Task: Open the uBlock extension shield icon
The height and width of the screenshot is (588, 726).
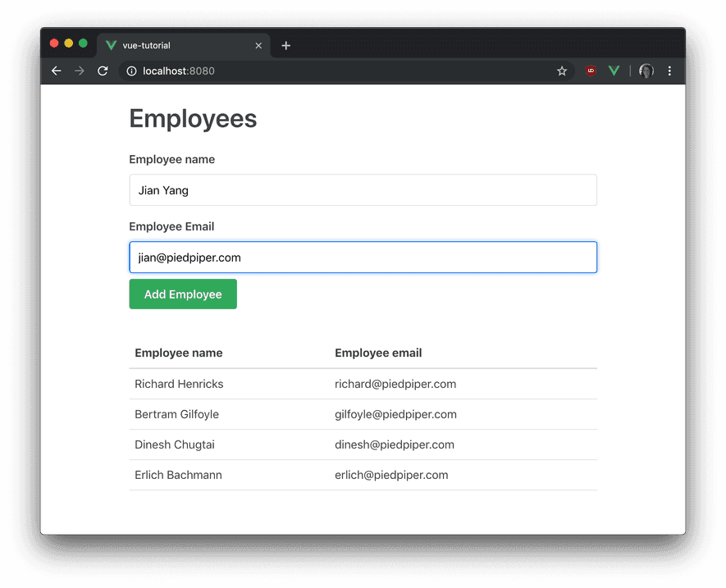Action: pos(590,71)
